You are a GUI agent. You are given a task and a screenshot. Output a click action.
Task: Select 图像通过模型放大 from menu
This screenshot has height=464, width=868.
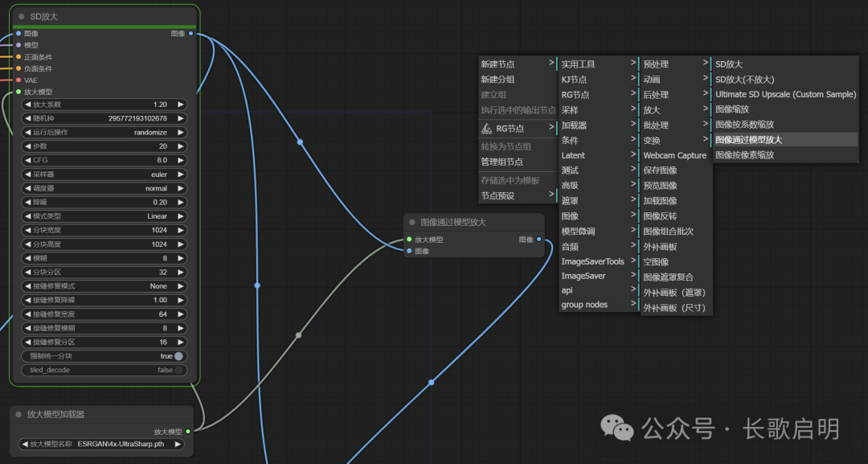coord(785,140)
